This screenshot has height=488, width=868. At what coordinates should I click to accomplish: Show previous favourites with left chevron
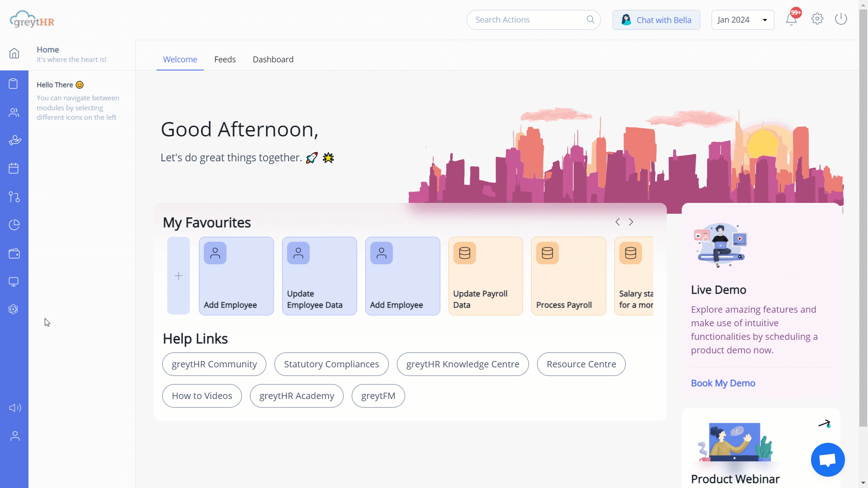click(618, 222)
